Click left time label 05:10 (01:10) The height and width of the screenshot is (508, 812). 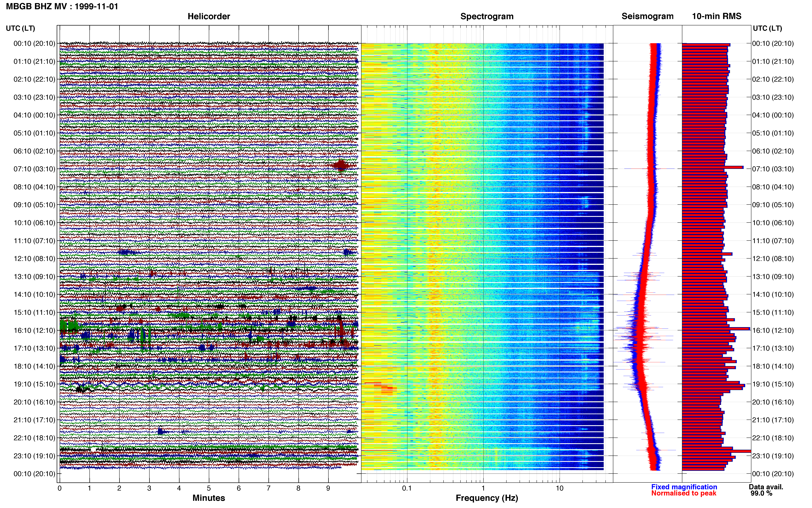point(34,133)
